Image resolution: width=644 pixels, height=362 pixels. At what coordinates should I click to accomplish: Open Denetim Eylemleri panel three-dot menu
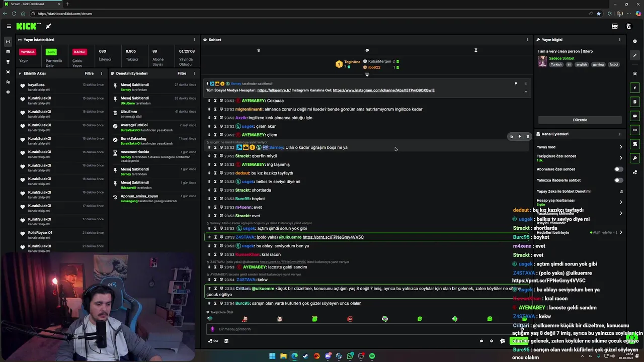pos(194,73)
